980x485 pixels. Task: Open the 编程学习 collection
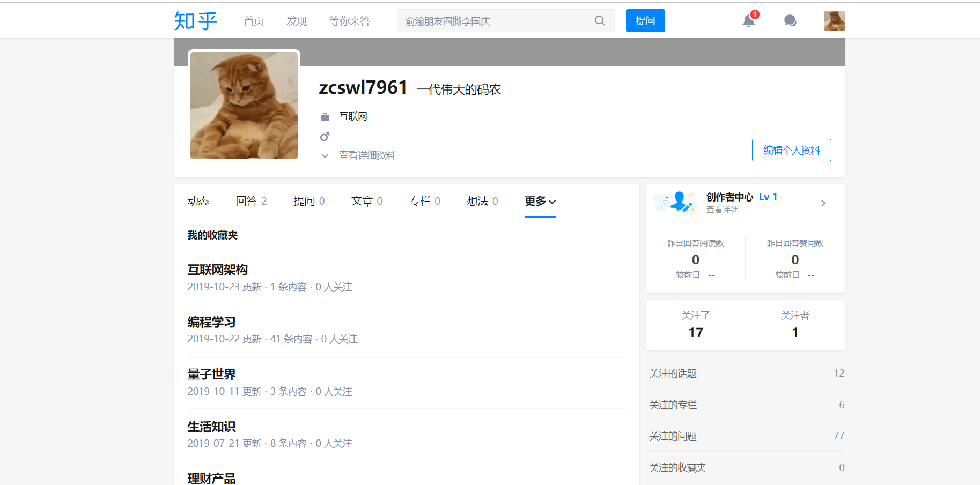[x=212, y=322]
